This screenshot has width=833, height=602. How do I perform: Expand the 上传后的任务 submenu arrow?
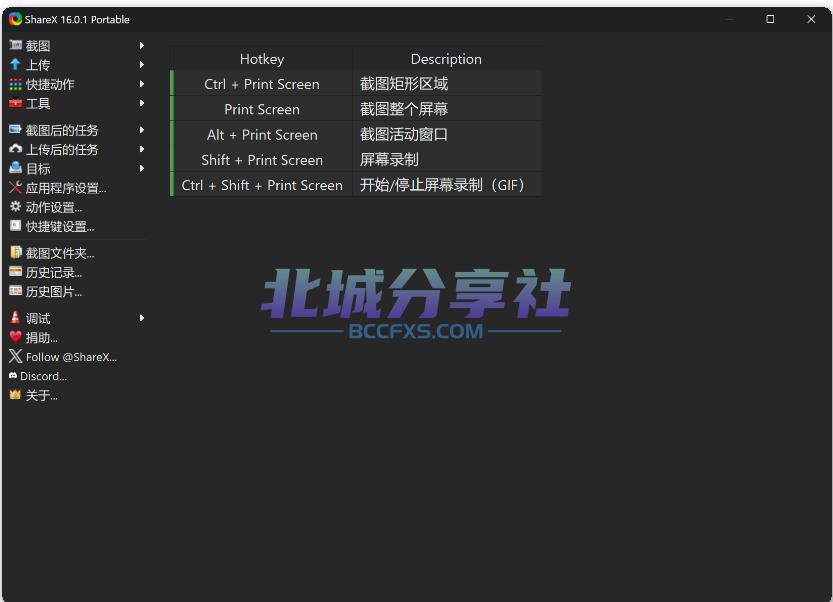click(142, 149)
